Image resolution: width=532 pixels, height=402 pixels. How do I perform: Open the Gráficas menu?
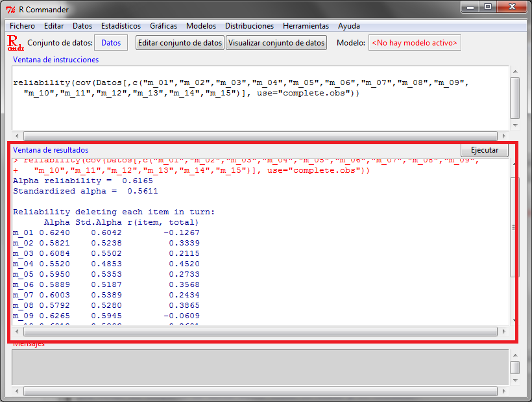point(163,26)
